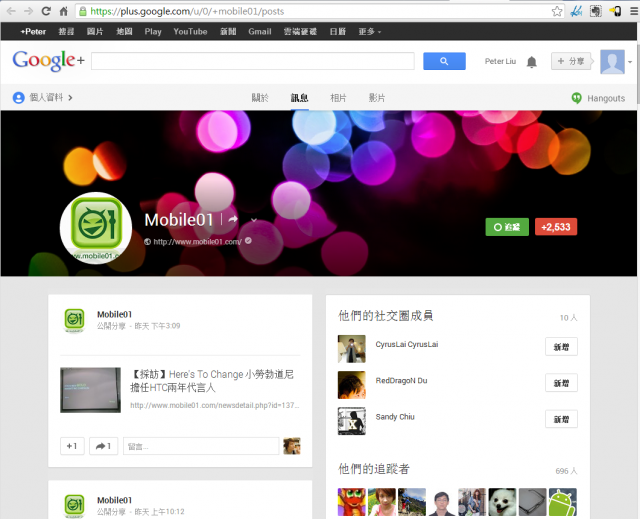
Task: Click the 10 人 circle member count
Action: (x=568, y=317)
